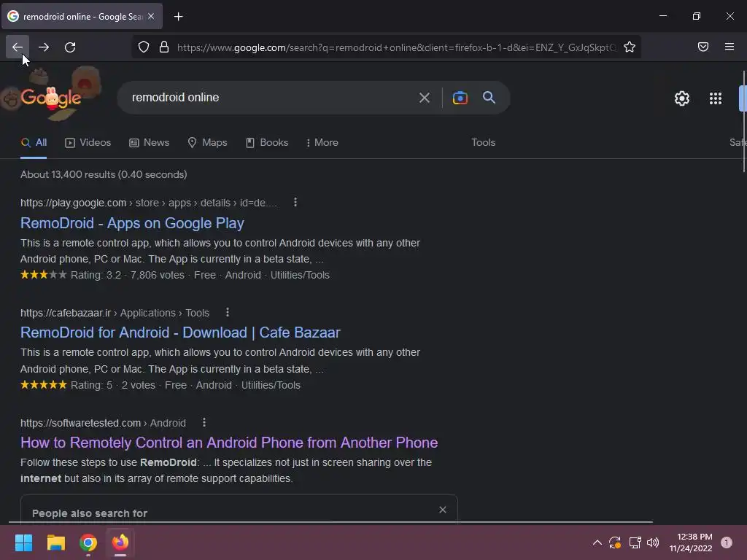Open options for cafebazaar.ir result
Screen dimensions: 747x560
tap(228, 312)
